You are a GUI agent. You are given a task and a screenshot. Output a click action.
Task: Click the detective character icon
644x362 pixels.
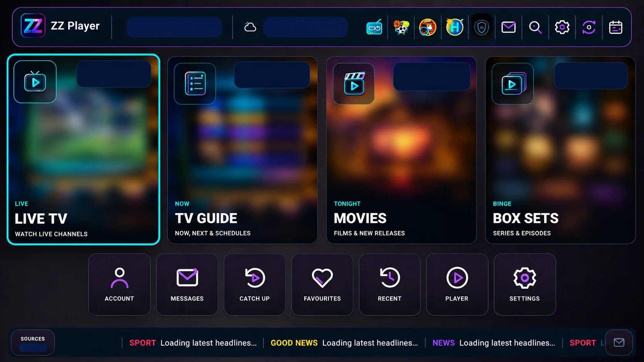pos(428,27)
